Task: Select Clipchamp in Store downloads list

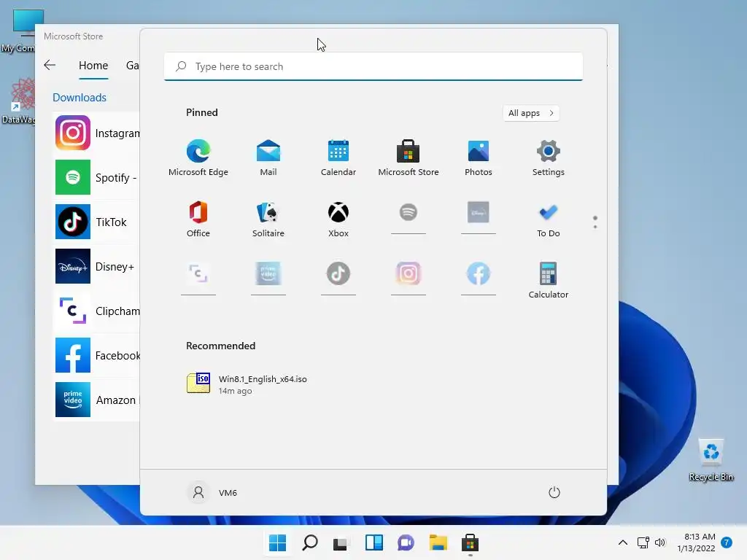Action: [x=97, y=311]
